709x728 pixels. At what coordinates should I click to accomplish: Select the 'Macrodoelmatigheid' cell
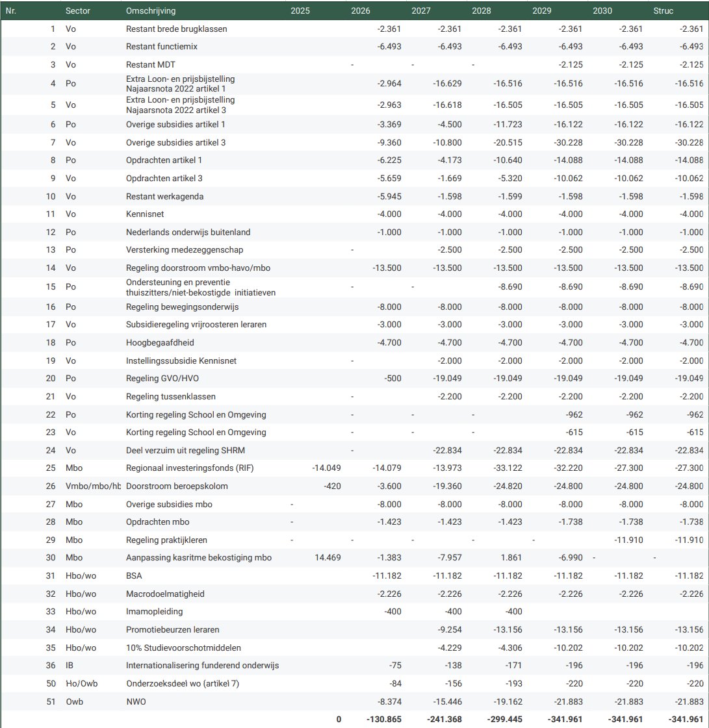pos(165,594)
